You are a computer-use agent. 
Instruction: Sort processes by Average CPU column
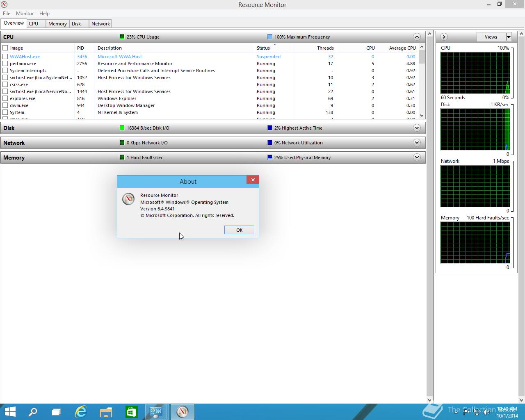(397, 48)
